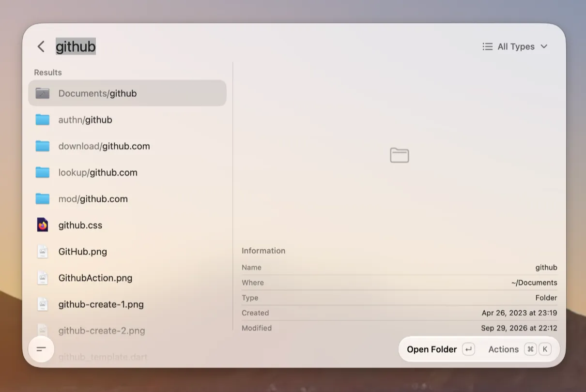Select the Documents/github result
586x392 pixels.
pyautogui.click(x=127, y=93)
